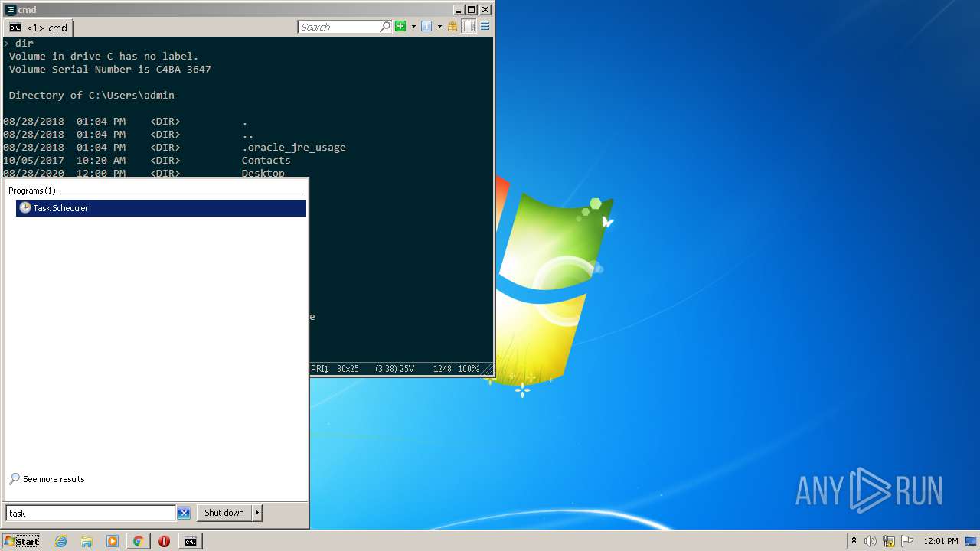The image size is (980, 551).
Task: Click the Start menu search box with 'task'
Action: [91, 513]
